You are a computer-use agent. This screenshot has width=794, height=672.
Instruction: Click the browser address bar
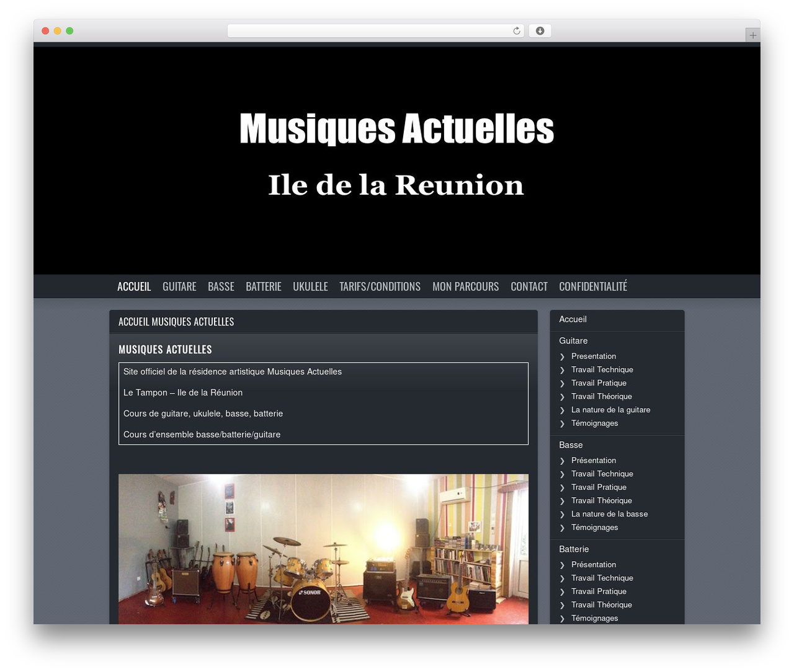(x=375, y=31)
